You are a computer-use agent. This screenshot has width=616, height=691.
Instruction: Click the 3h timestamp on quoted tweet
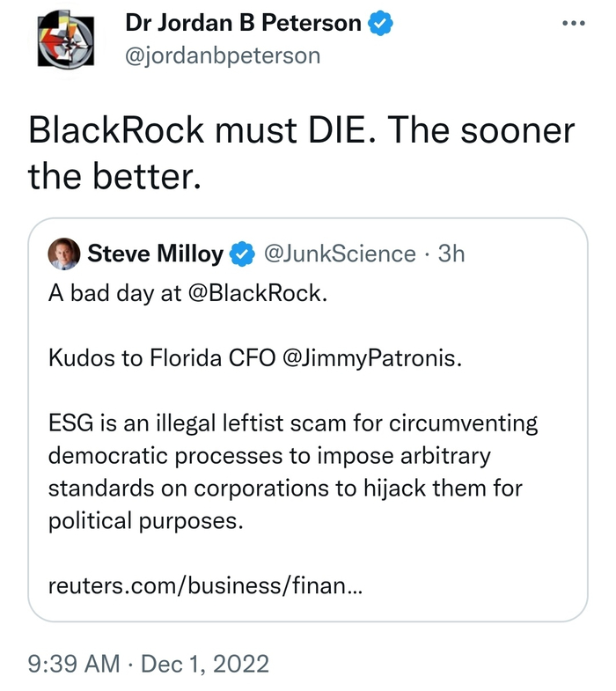click(451, 254)
